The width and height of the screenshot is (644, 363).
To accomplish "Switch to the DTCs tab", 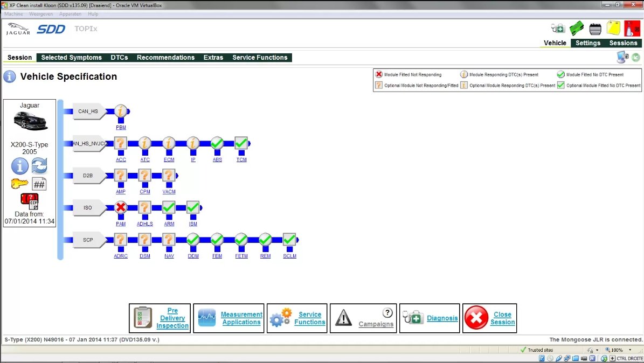I will [119, 58].
